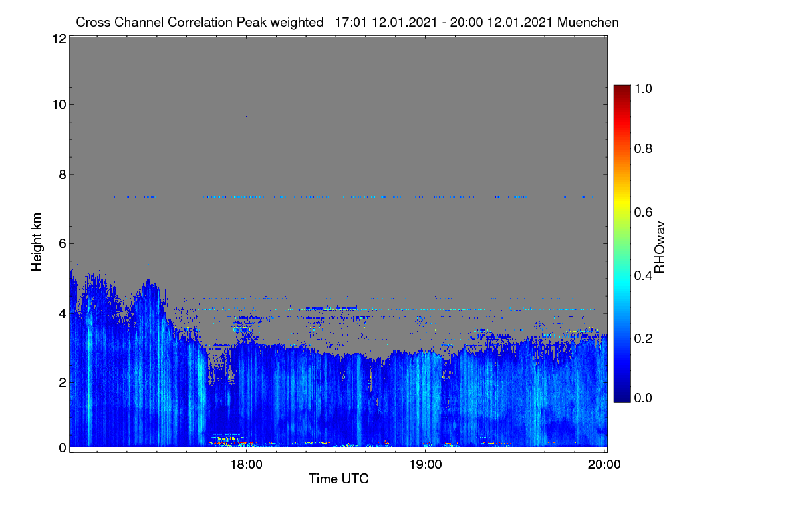
Task: Click the '19:00' time axis tick label
Action: (x=425, y=465)
